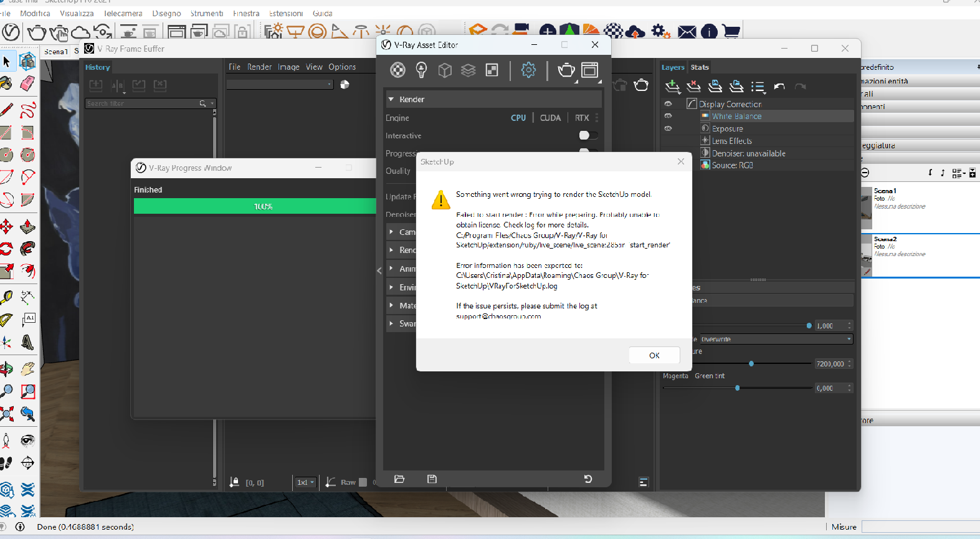Select the Lens Effects layer row

tap(758, 141)
